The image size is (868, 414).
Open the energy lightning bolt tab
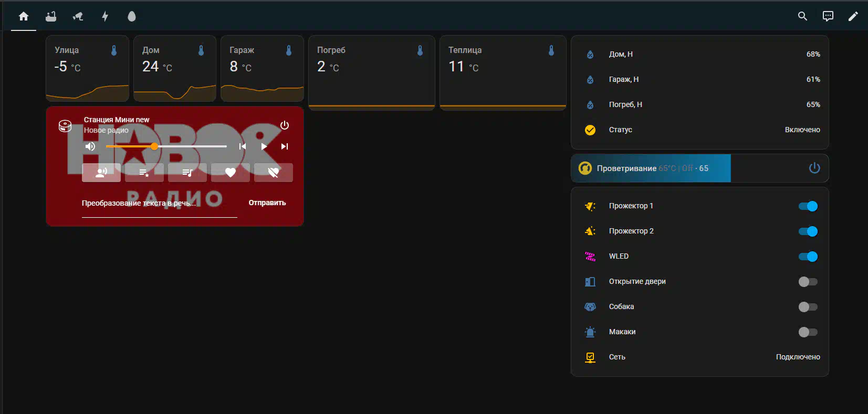(105, 16)
